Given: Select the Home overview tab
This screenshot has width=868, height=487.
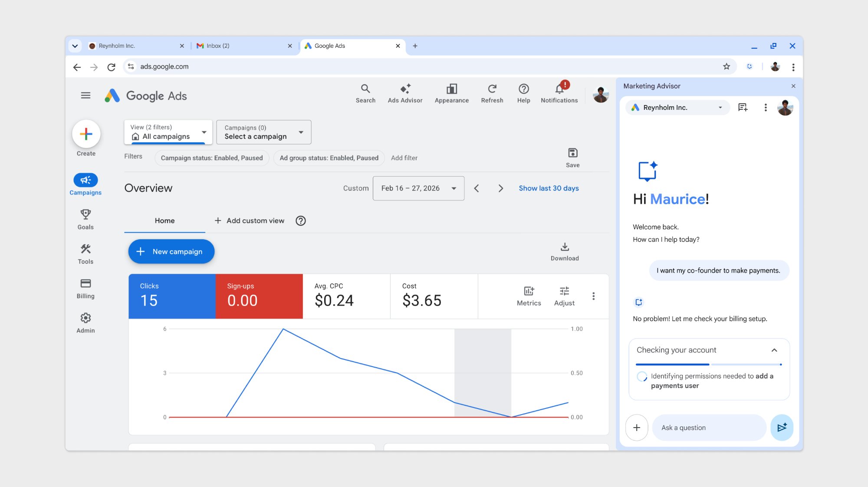Looking at the screenshot, I should [x=164, y=220].
